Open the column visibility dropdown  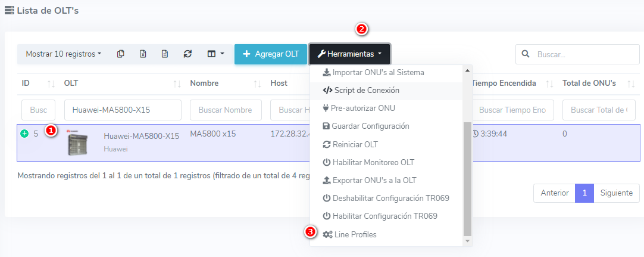pos(215,54)
